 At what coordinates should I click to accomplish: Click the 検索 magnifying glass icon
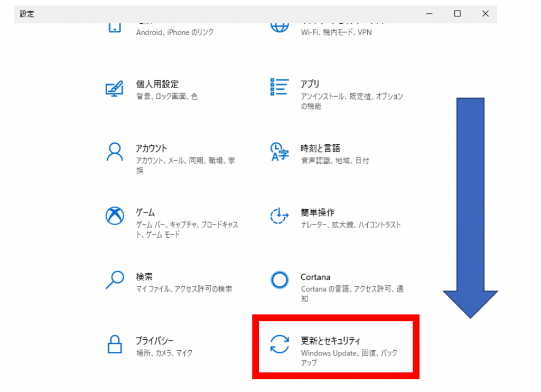[x=115, y=280]
